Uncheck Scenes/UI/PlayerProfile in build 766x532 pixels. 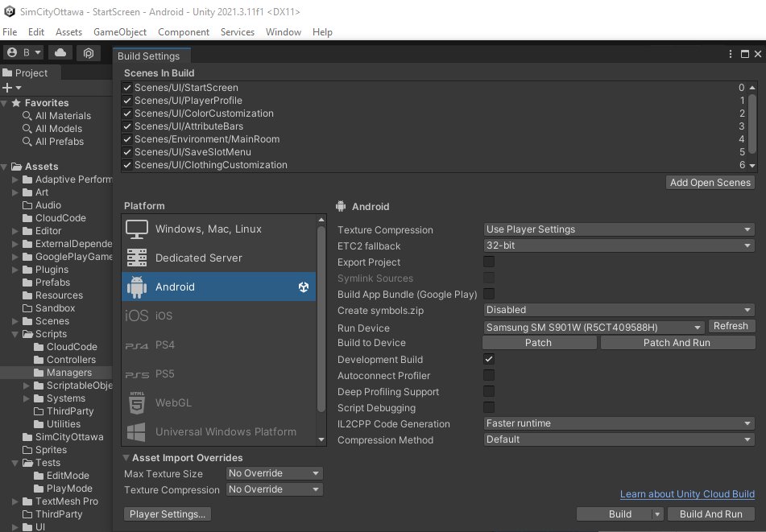[x=127, y=101]
